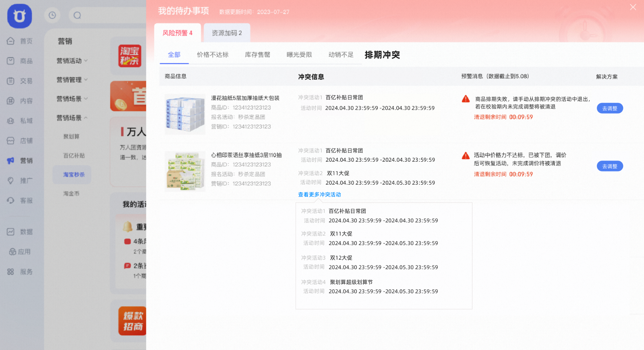
Task: Select the 曝光受限 filter tab
Action: [x=299, y=55]
